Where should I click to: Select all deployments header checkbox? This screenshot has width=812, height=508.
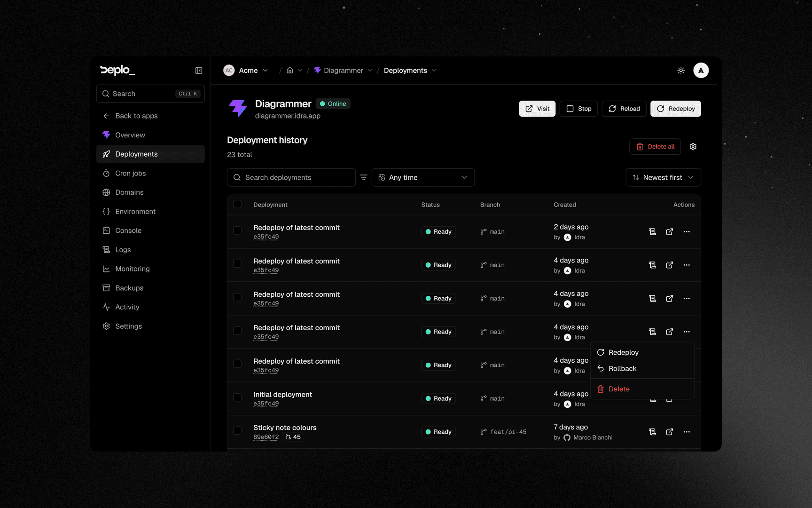coord(237,204)
